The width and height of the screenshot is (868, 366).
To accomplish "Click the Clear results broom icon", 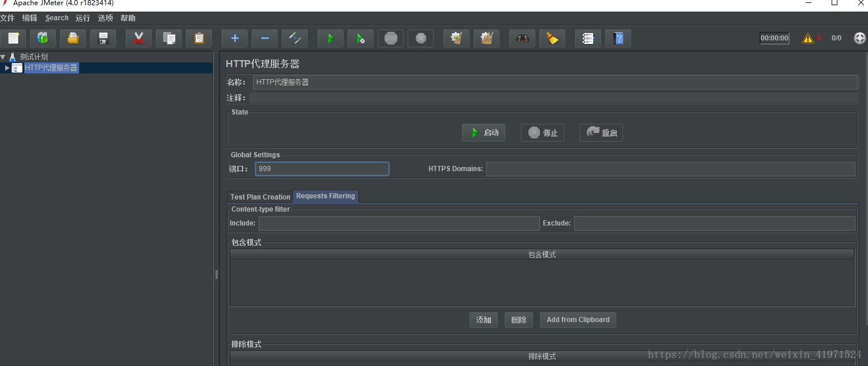I will pyautogui.click(x=457, y=39).
